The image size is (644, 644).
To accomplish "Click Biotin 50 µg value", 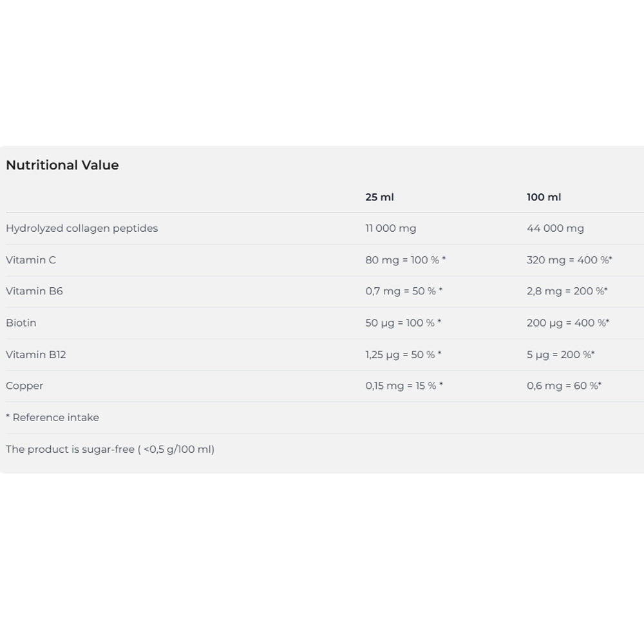I will pyautogui.click(x=402, y=323).
